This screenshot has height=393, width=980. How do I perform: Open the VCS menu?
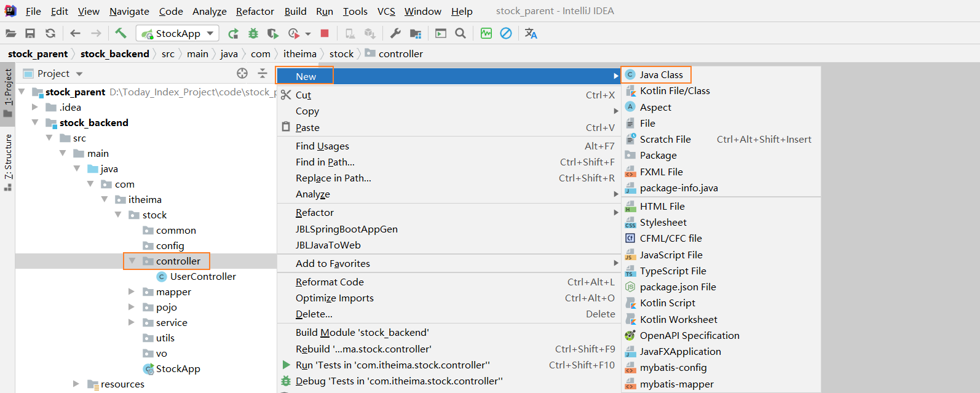386,11
